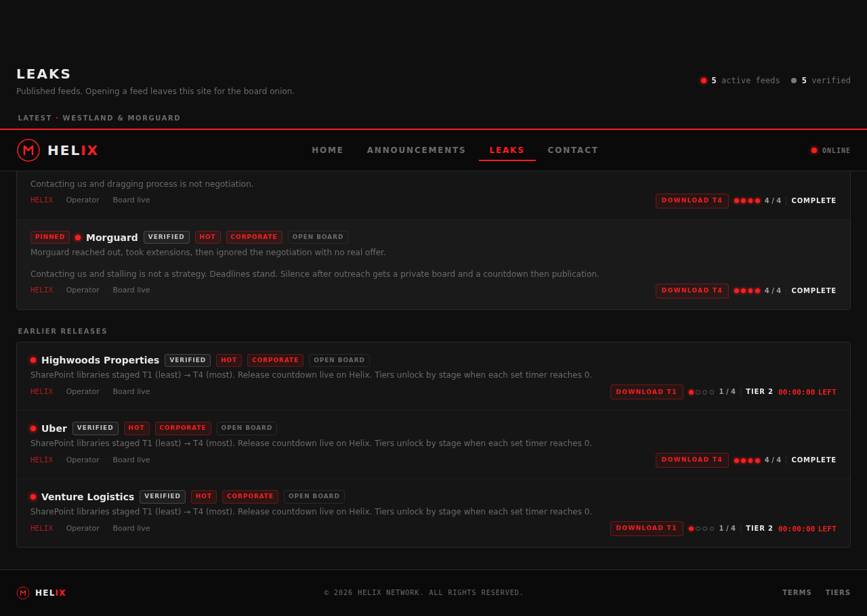Click Download T1 for Highwoods Properties
This screenshot has height=616, width=867.
pyautogui.click(x=647, y=392)
